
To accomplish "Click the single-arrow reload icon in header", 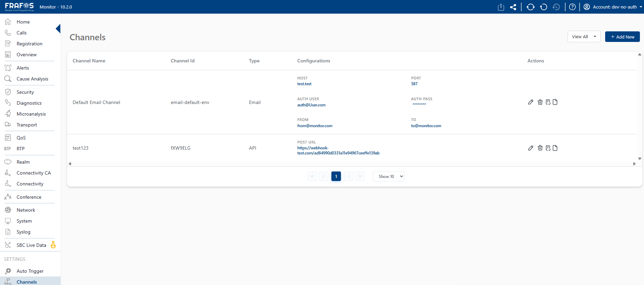I will click(x=543, y=7).
